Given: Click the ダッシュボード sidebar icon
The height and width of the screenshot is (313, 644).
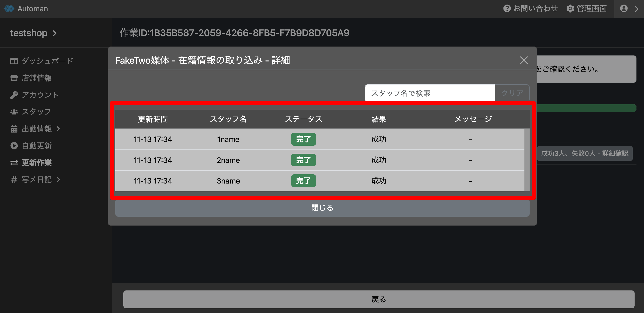Looking at the screenshot, I should (x=14, y=61).
